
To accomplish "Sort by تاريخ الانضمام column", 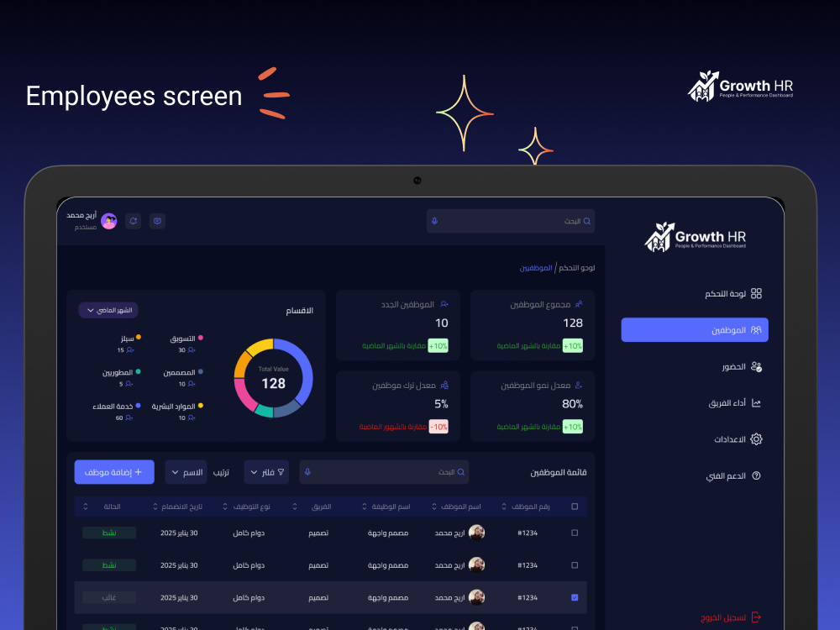I will (x=155, y=507).
